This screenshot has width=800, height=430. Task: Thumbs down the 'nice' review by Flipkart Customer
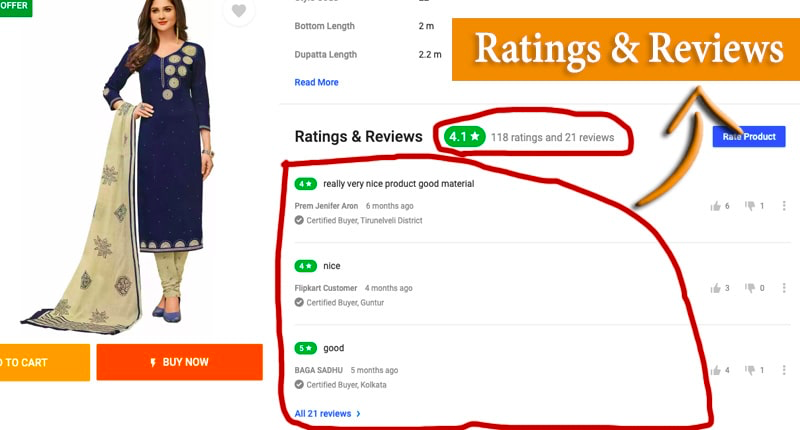749,288
